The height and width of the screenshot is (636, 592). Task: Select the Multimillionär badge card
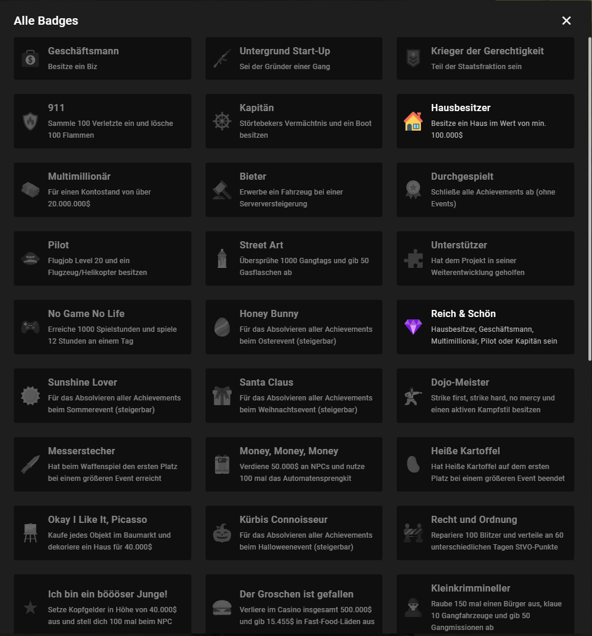pos(103,190)
